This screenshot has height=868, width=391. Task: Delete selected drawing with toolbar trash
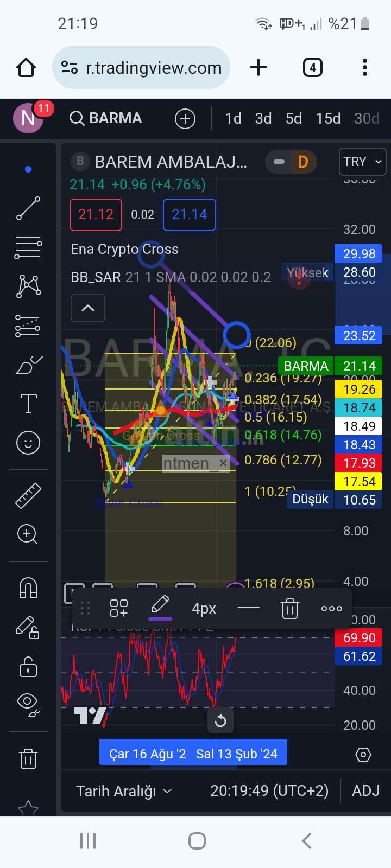click(290, 609)
